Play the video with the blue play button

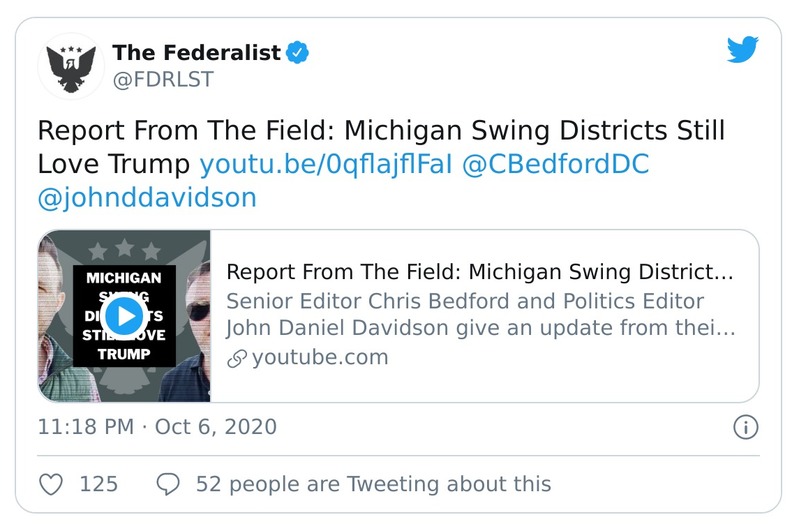[x=124, y=317]
